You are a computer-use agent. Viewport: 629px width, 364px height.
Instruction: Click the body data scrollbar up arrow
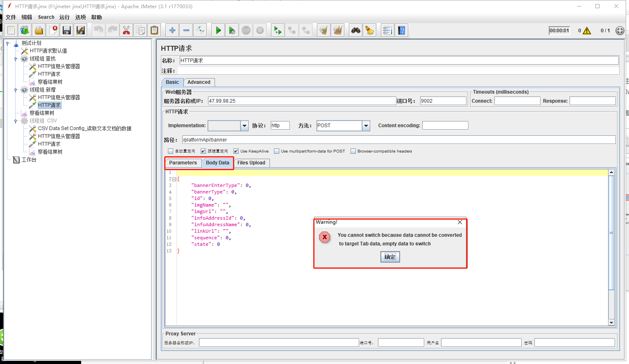[x=611, y=173]
